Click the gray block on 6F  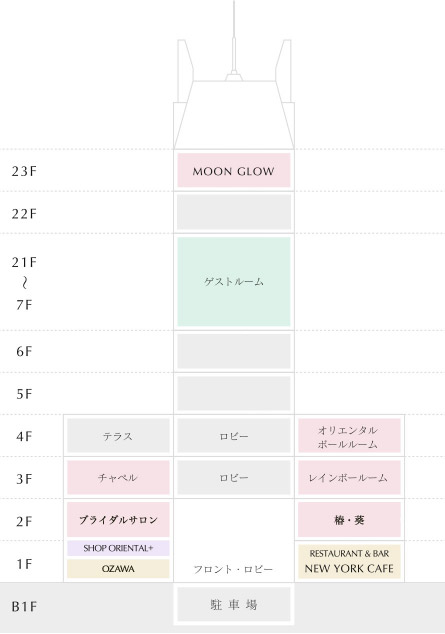point(234,351)
